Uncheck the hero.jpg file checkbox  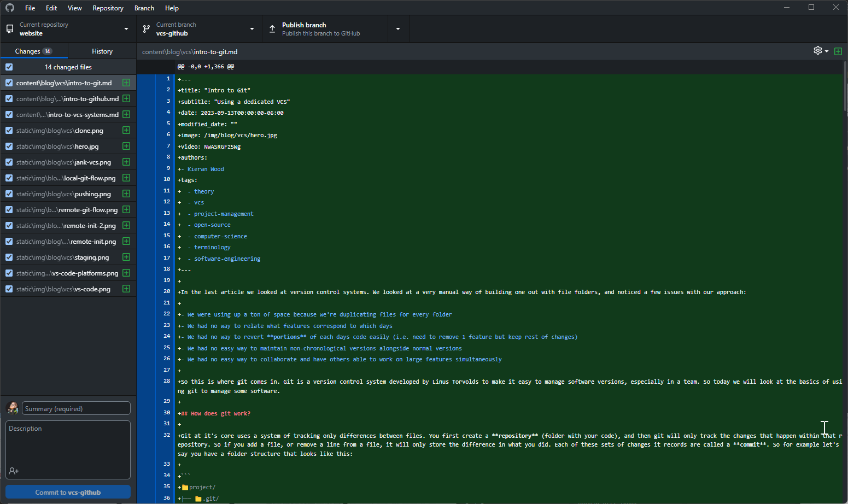pos(9,146)
